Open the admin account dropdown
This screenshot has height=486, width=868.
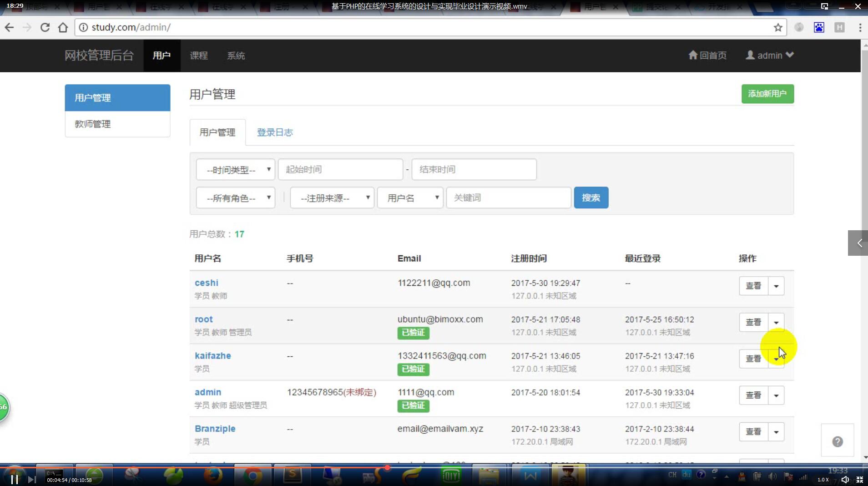click(x=770, y=55)
